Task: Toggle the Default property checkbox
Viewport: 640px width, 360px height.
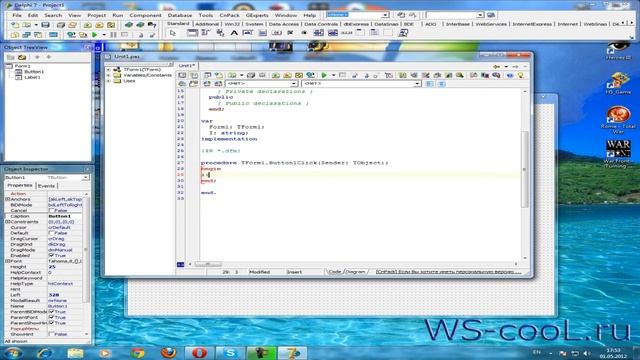Action: coord(51,233)
